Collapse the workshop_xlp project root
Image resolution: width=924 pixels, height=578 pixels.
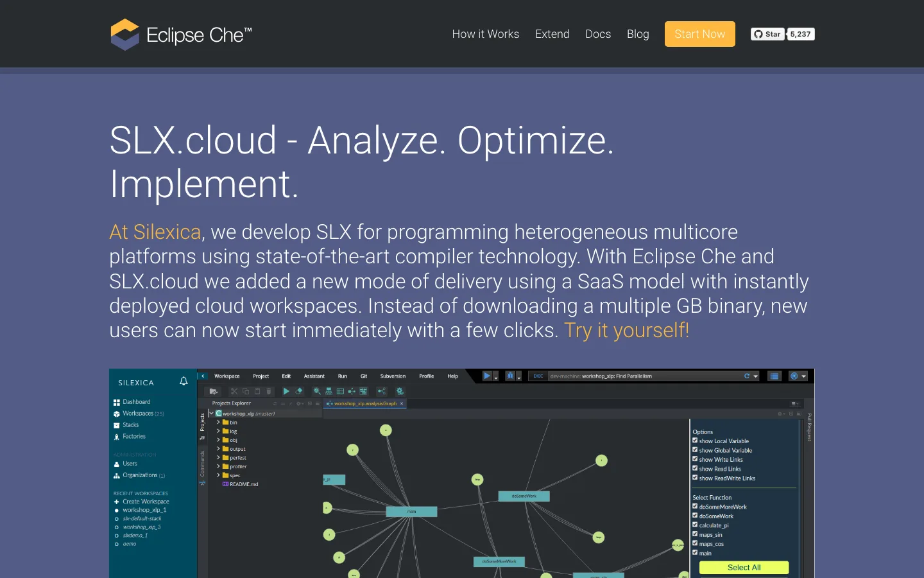point(211,414)
